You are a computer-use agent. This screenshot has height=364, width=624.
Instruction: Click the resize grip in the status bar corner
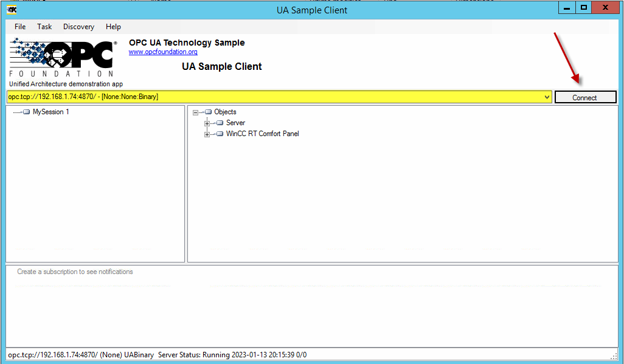click(613, 355)
